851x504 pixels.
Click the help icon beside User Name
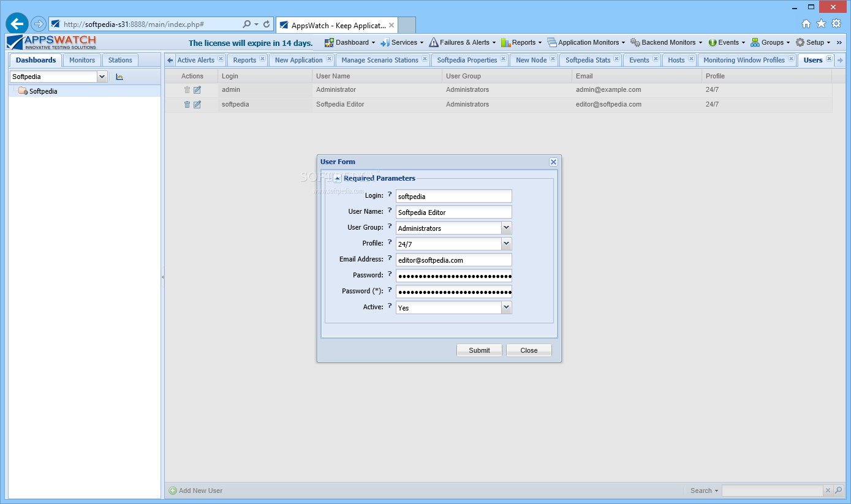click(390, 211)
